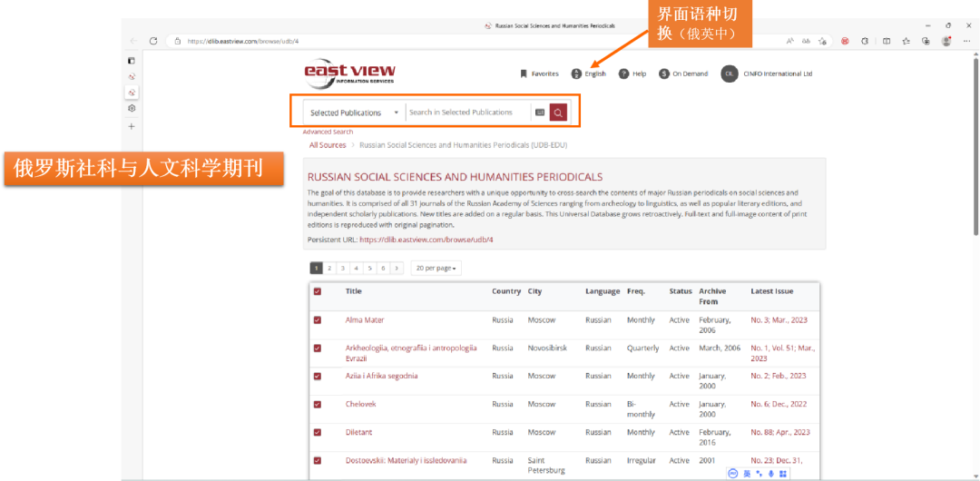Click the Search in Selected Publications field
This screenshot has width=980, height=481.
pos(467,113)
